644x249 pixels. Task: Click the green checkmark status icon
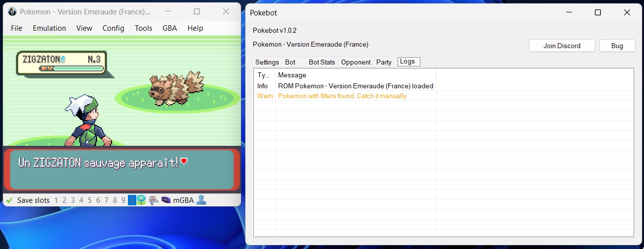click(9, 200)
